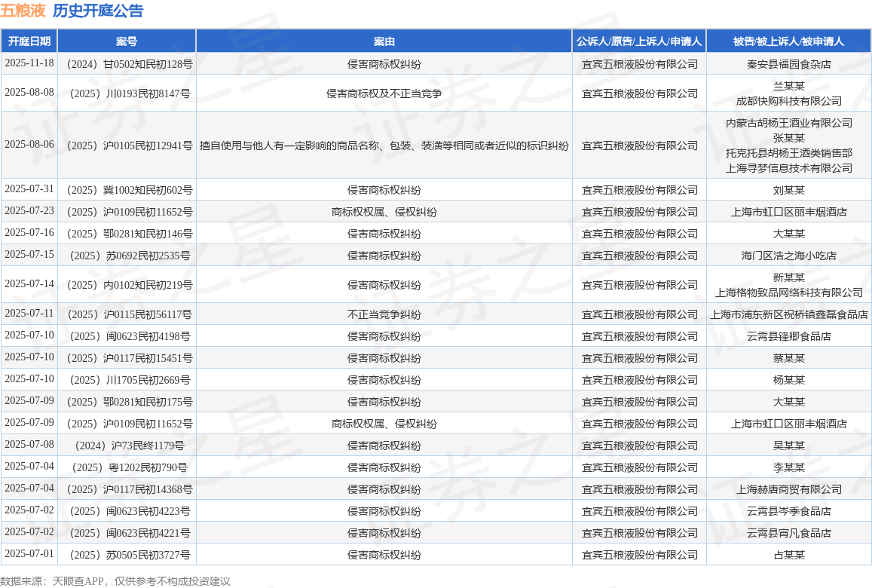Click case number 川0193民初8147号
872x588 pixels.
point(130,93)
